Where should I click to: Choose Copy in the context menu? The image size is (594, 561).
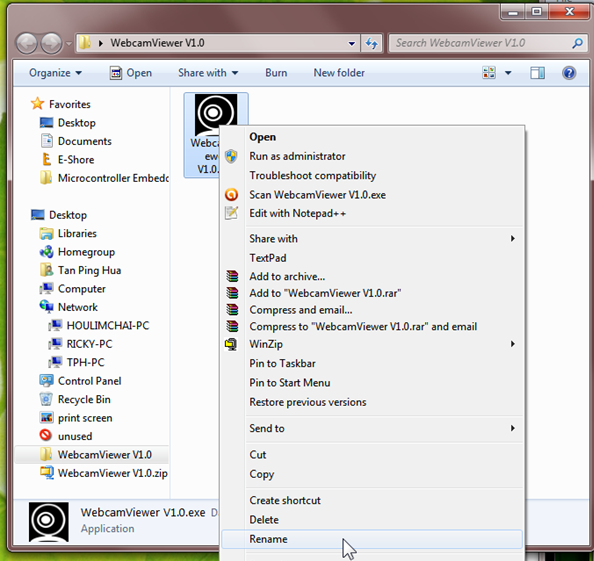(x=372, y=474)
